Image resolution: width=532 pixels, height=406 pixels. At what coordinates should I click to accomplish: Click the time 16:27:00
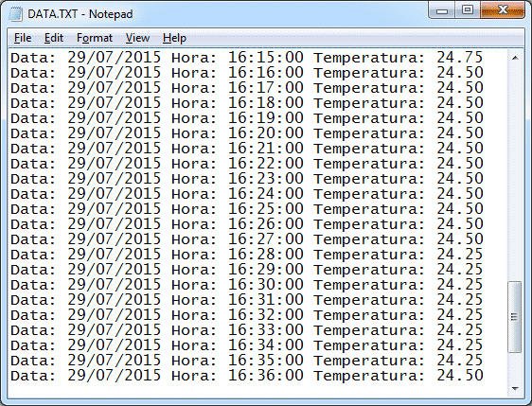[x=266, y=239]
